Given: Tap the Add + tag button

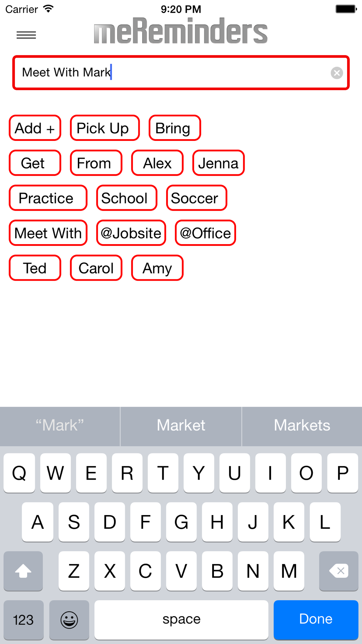Looking at the screenshot, I should (x=35, y=128).
